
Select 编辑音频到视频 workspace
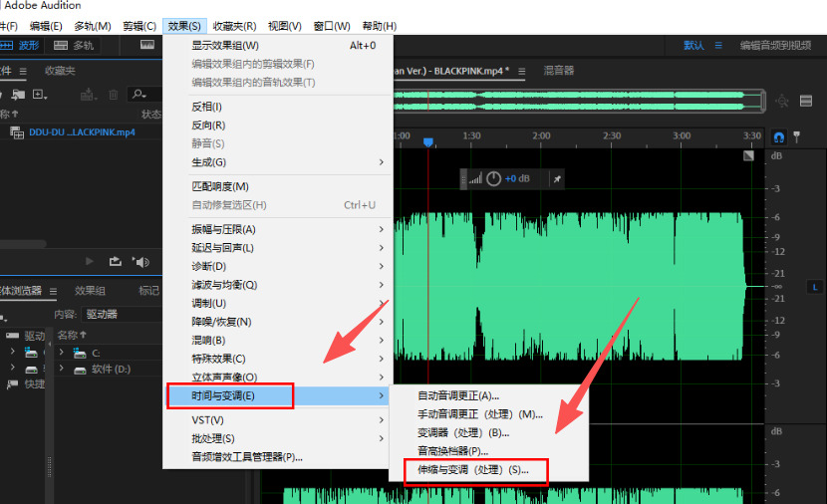pos(775,46)
